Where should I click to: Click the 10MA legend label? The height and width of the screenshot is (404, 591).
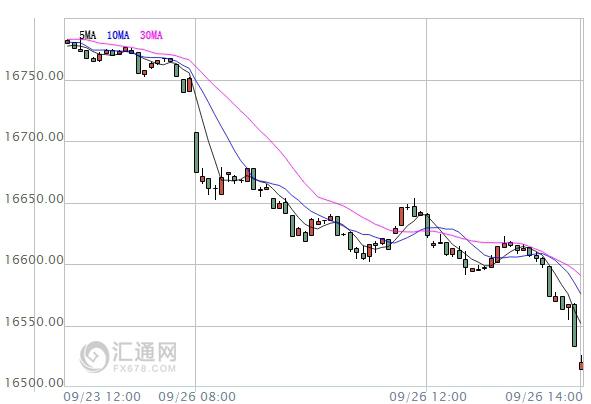118,35
